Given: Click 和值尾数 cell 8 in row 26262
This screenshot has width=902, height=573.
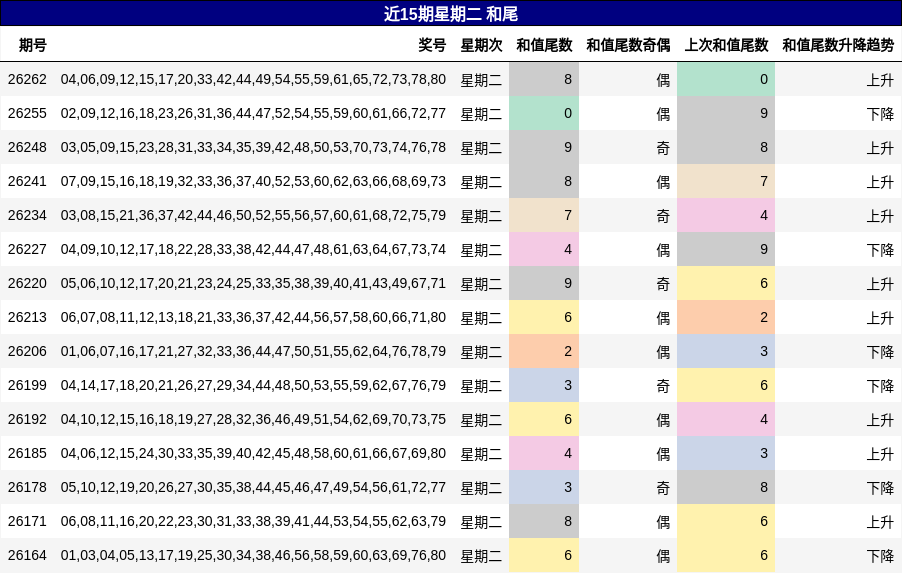Looking at the screenshot, I should (544, 79).
